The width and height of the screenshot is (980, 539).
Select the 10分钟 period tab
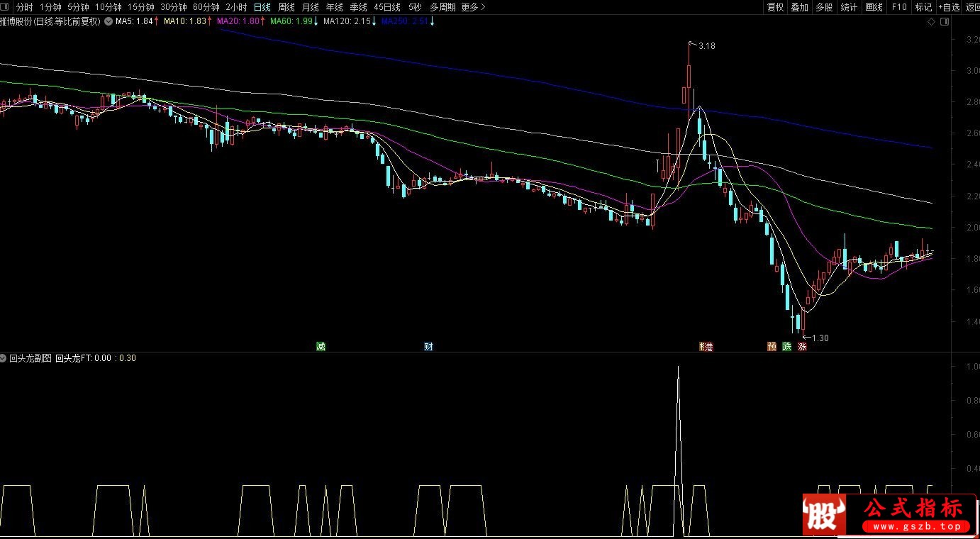click(x=108, y=7)
